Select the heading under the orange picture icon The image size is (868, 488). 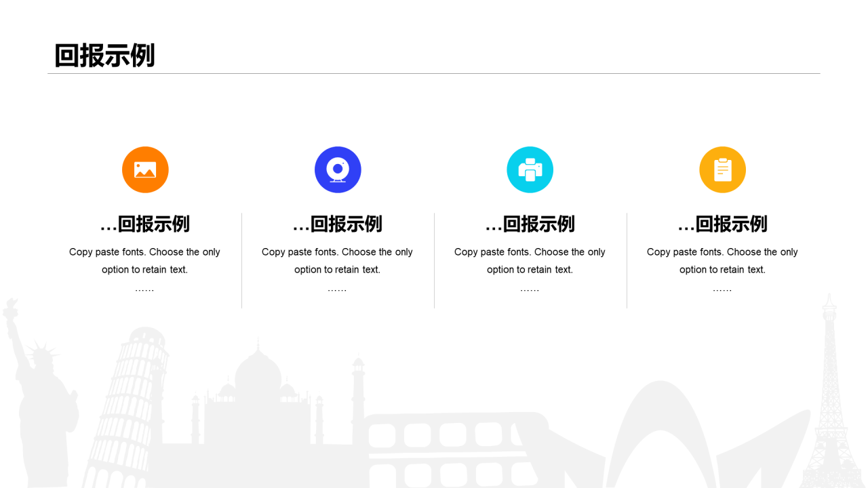click(145, 224)
